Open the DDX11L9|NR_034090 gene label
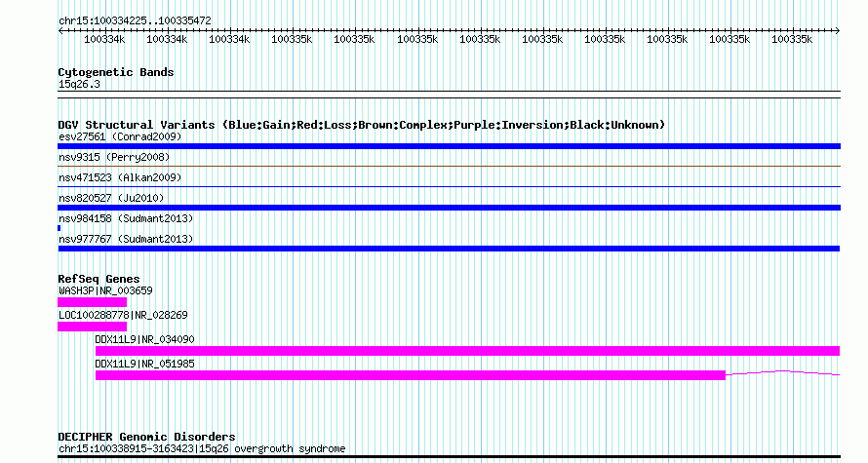This screenshot has width=868, height=463. tap(144, 339)
